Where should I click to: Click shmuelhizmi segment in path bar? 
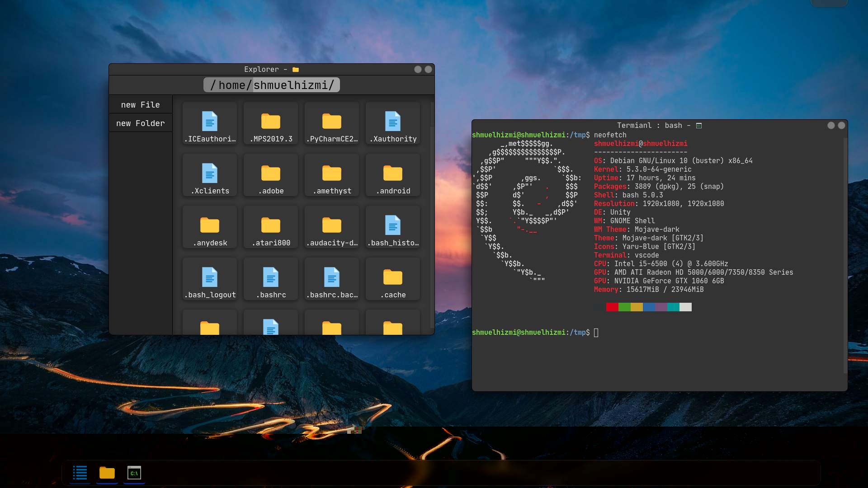tap(290, 85)
